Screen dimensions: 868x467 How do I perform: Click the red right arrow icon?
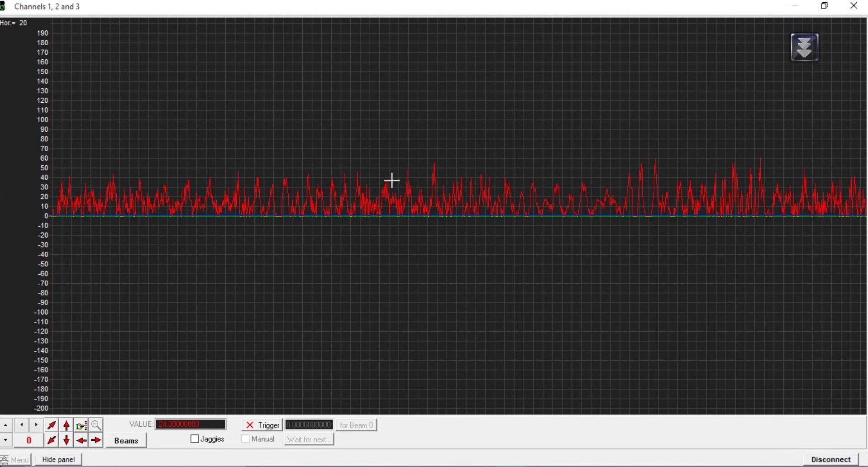click(96, 440)
